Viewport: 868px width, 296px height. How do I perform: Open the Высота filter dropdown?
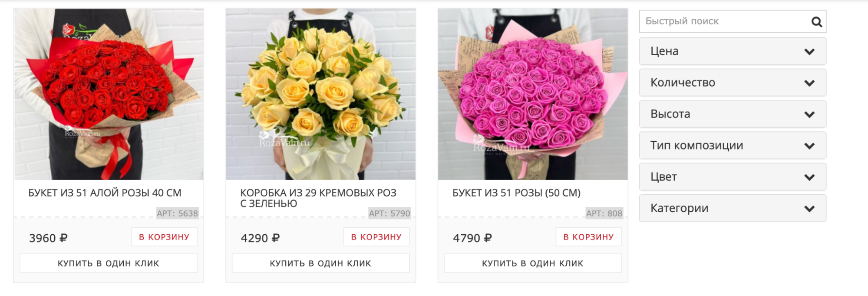coord(733,114)
